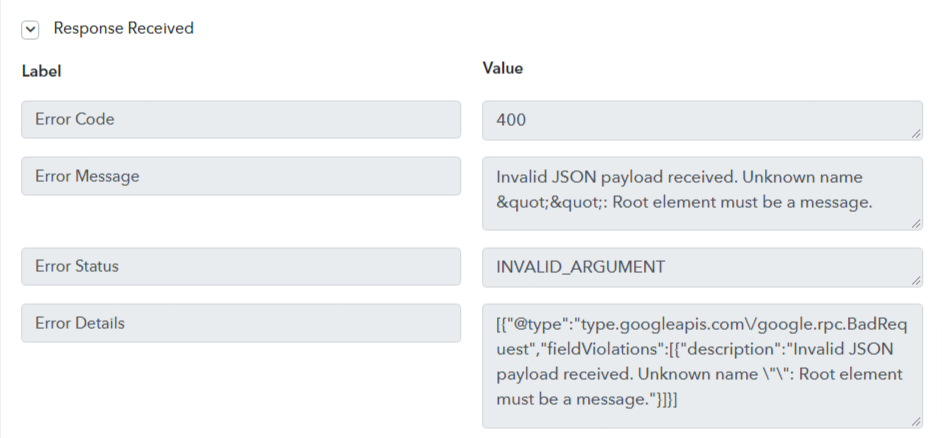Image resolution: width=942 pixels, height=438 pixels.
Task: Click resize grip on INVALID_ARGUMENT value box
Action: [x=916, y=280]
